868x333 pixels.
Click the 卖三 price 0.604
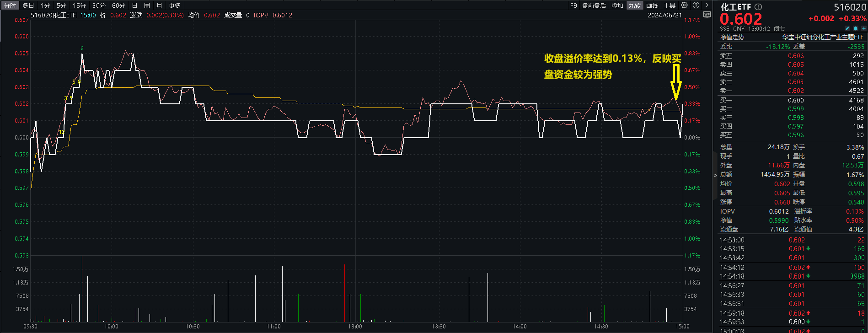tap(796, 73)
